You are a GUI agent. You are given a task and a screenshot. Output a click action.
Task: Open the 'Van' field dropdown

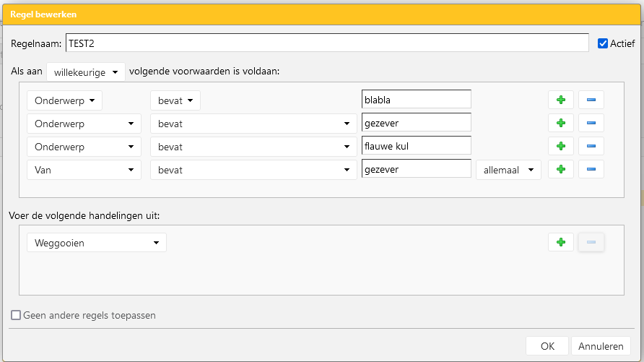pyautogui.click(x=83, y=170)
